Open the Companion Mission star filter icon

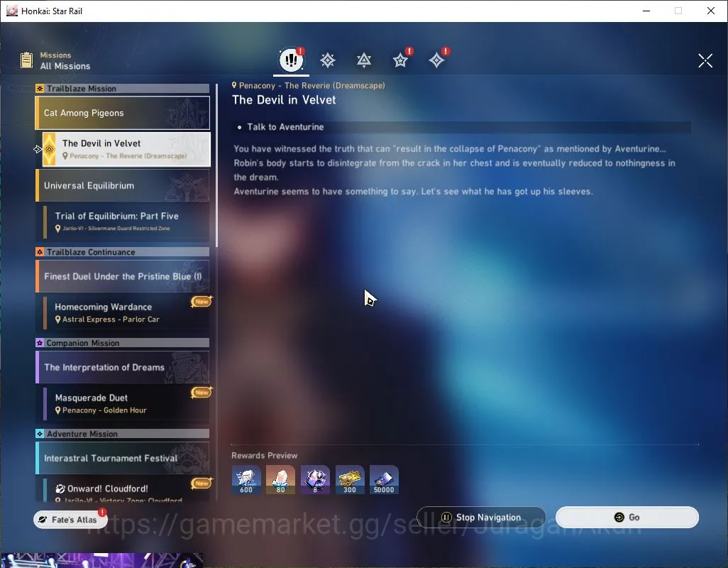pos(400,60)
